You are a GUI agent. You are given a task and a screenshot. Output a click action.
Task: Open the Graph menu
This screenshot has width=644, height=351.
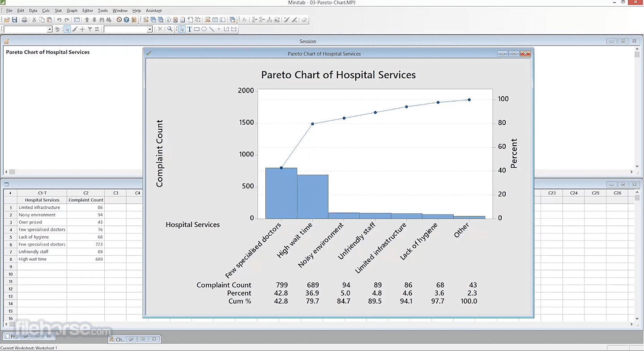tap(72, 10)
